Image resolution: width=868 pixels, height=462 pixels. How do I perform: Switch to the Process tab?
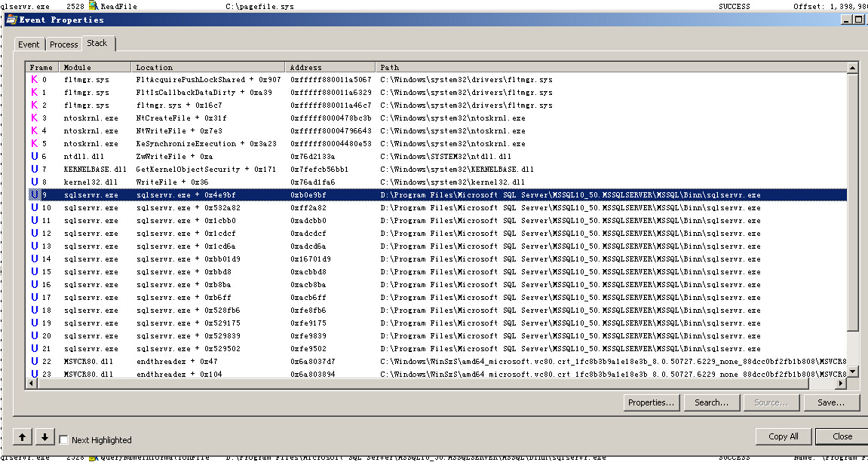[x=63, y=44]
